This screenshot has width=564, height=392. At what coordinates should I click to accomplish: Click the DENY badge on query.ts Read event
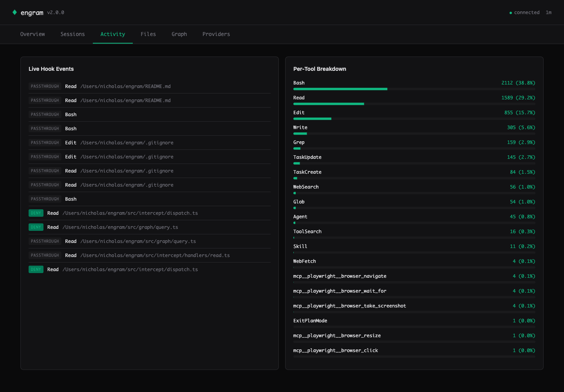coord(36,227)
